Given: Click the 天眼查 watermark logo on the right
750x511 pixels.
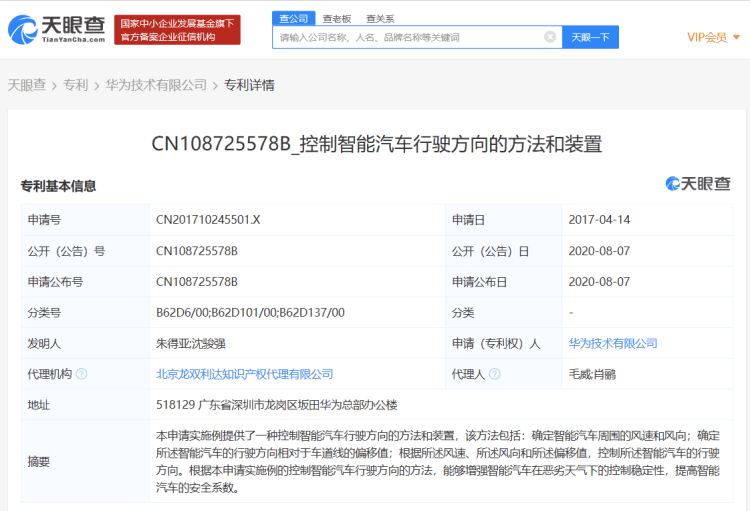Looking at the screenshot, I should [x=698, y=184].
